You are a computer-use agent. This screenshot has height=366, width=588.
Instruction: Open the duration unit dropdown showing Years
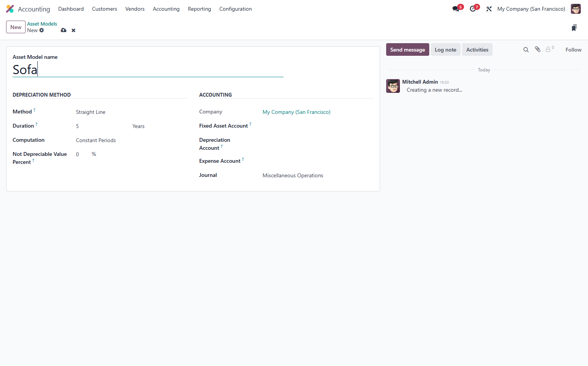159,126
